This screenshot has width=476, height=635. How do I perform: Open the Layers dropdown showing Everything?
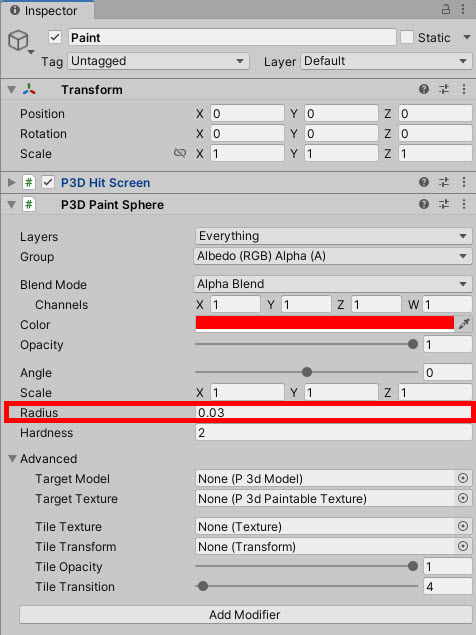tap(333, 236)
